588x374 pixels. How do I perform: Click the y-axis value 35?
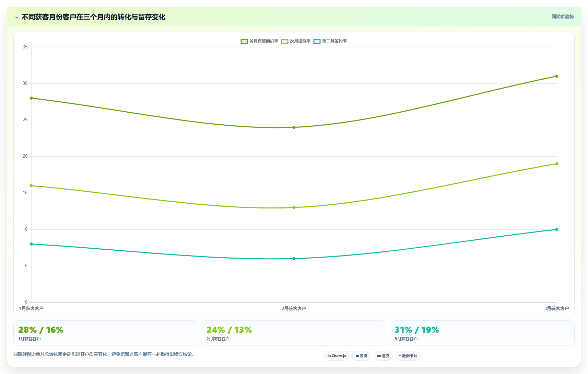coord(25,47)
